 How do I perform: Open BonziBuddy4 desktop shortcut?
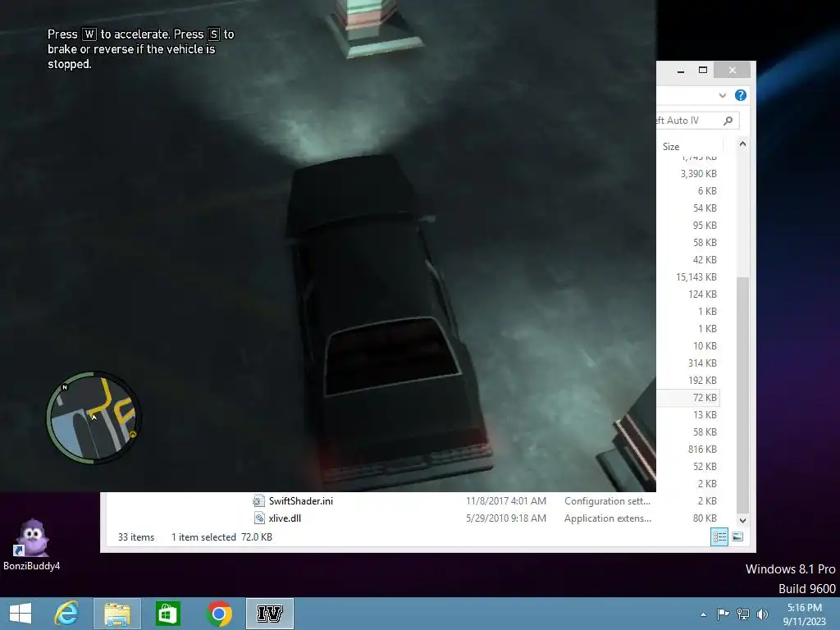32,545
